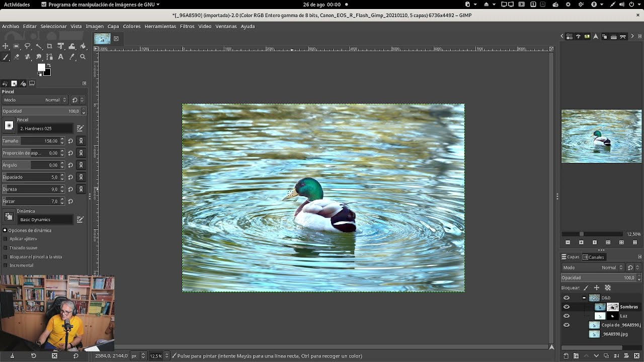Select the Heal tool

coord(28,57)
